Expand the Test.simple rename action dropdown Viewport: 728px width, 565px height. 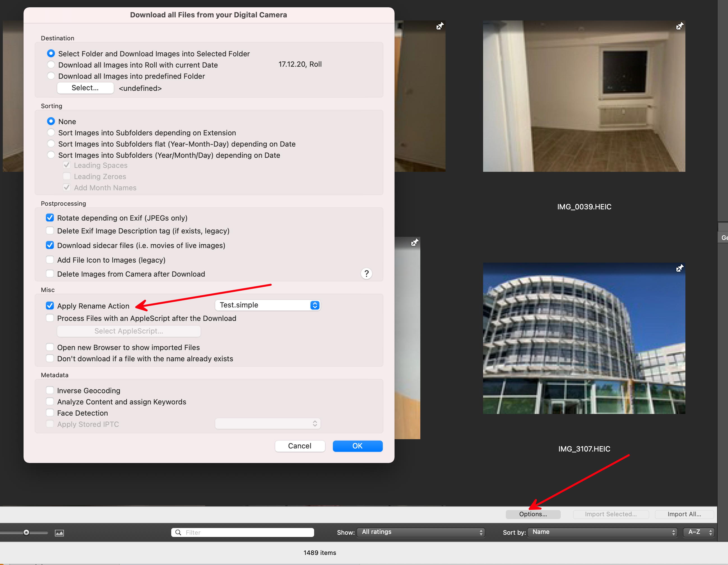[315, 305]
